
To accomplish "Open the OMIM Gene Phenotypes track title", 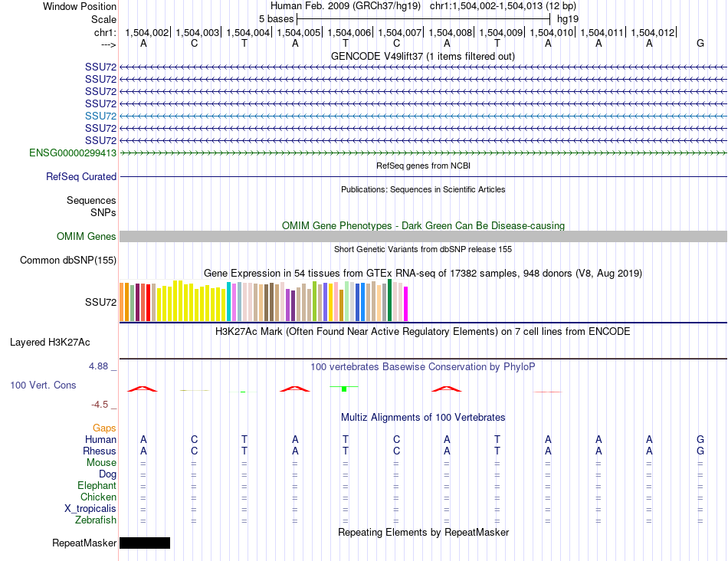I will (423, 225).
